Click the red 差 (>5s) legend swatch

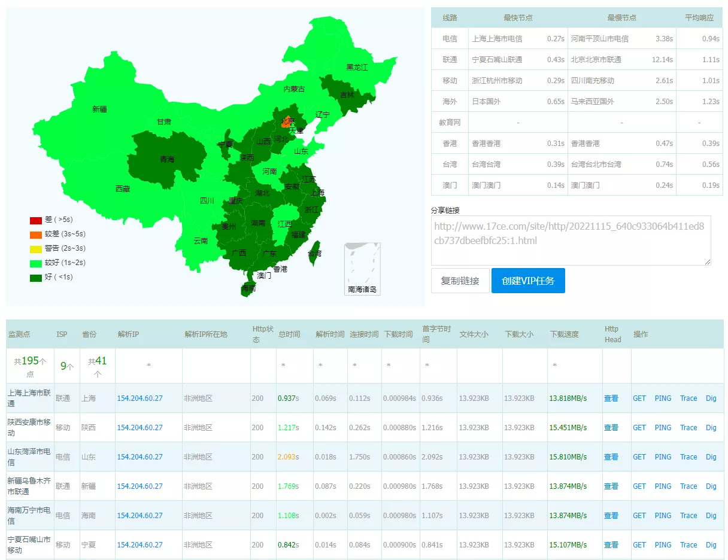point(36,220)
